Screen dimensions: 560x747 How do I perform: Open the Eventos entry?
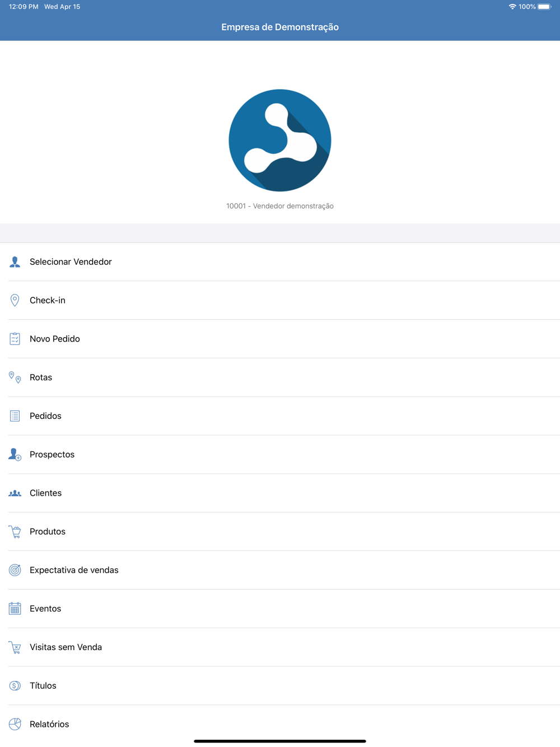pyautogui.click(x=280, y=609)
